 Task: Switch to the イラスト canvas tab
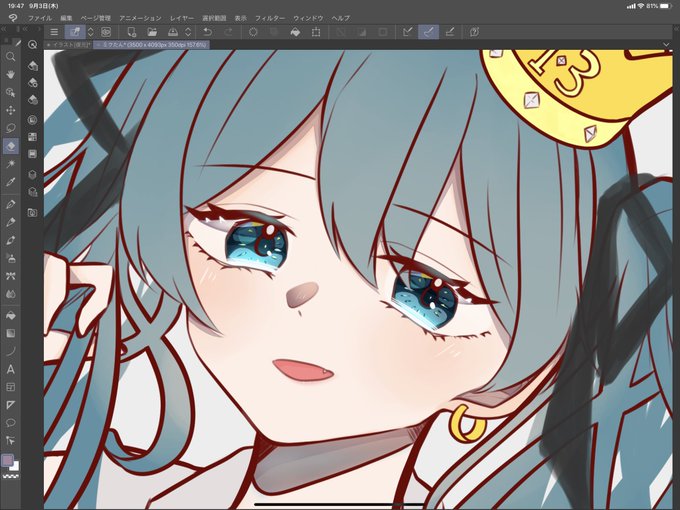[x=68, y=45]
